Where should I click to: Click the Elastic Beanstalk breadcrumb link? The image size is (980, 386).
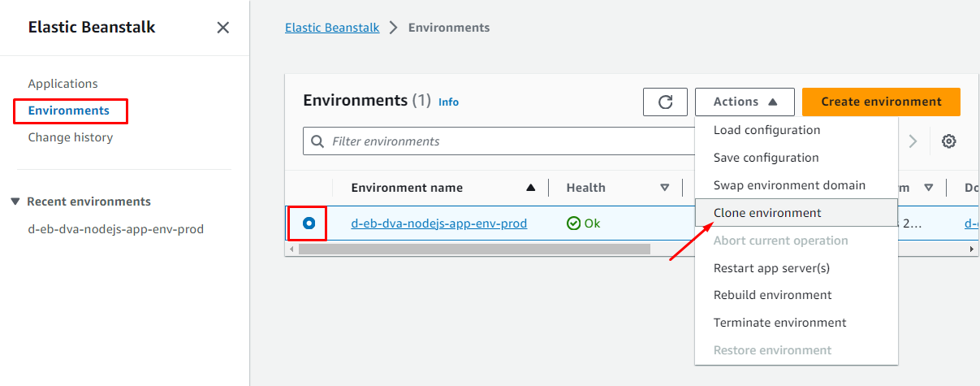click(332, 28)
